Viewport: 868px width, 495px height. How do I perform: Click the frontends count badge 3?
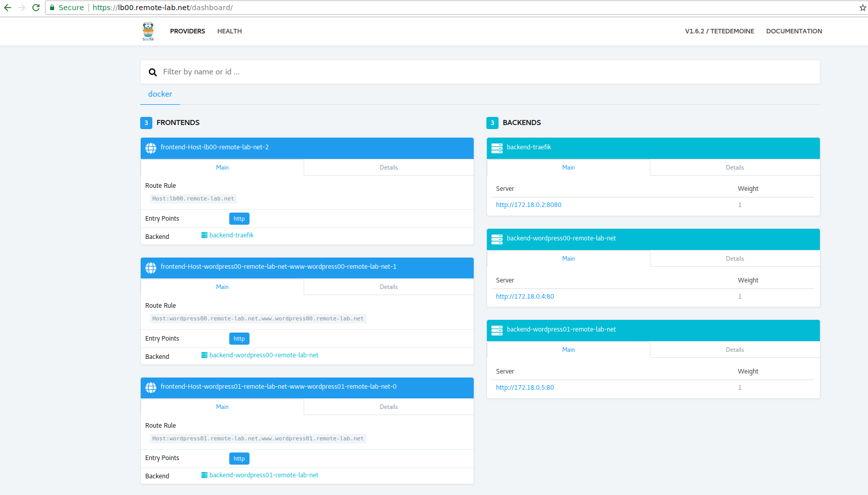146,123
